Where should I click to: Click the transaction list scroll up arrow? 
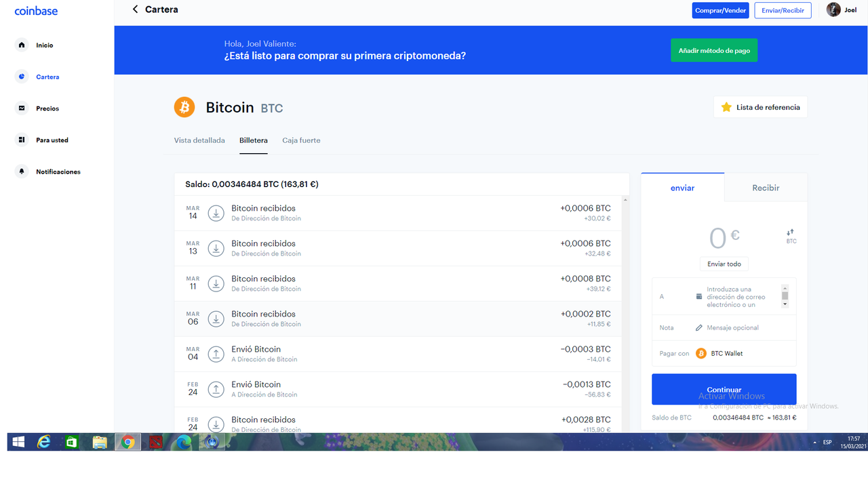pos(625,199)
